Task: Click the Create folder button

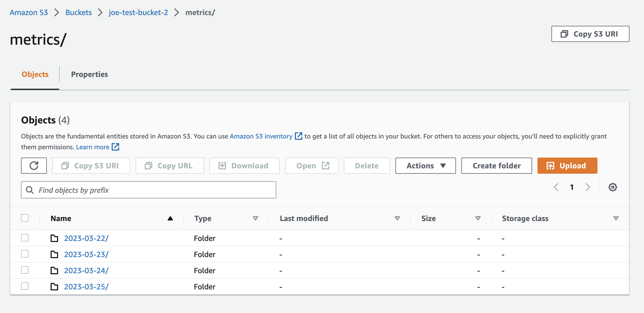Action: (496, 166)
